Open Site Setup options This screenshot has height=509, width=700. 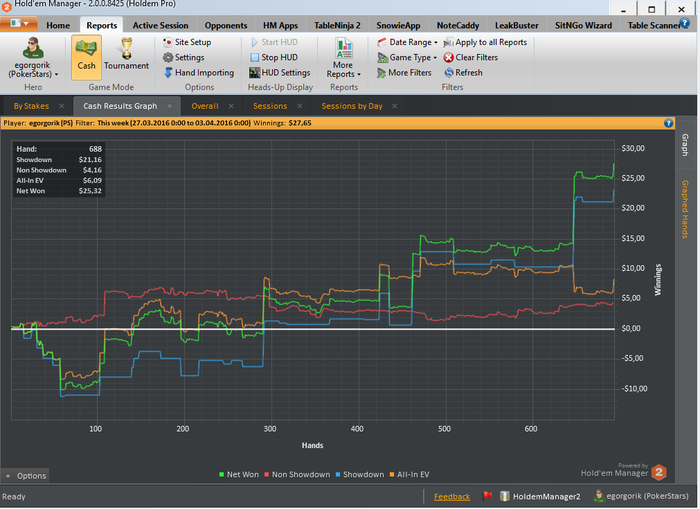(187, 42)
